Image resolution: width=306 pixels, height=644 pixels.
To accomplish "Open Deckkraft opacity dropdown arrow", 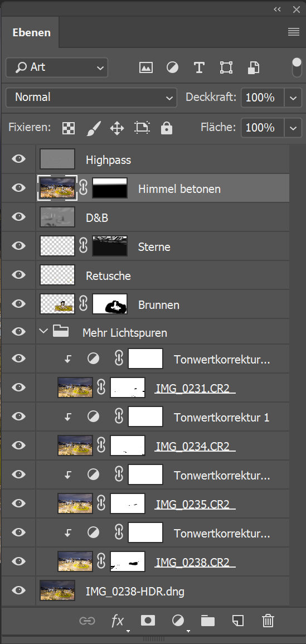I will (x=293, y=98).
